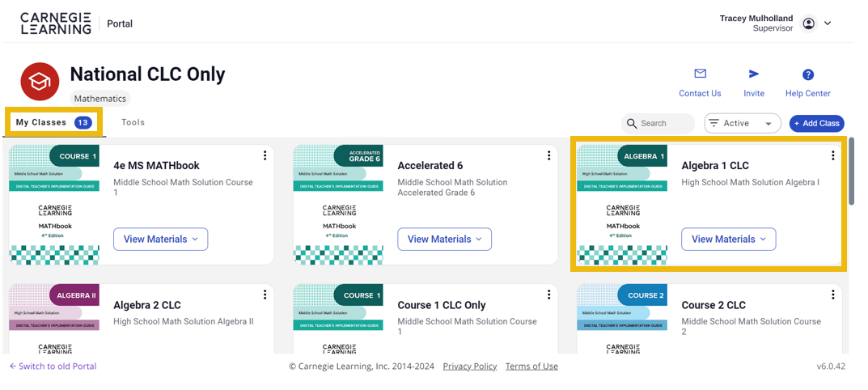This screenshot has height=390, width=868.
Task: Click the Carnegie Learning logo
Action: pyautogui.click(x=56, y=23)
